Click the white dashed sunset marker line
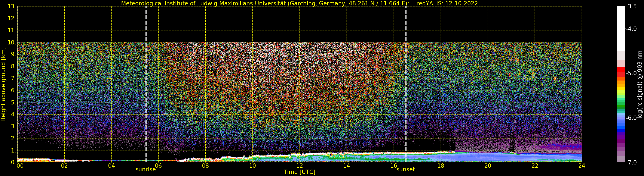644x176 pixels. click(x=406, y=84)
